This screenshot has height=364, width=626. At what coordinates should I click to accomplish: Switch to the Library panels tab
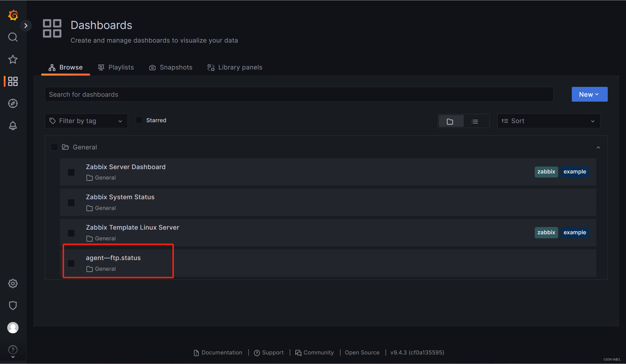[235, 67]
